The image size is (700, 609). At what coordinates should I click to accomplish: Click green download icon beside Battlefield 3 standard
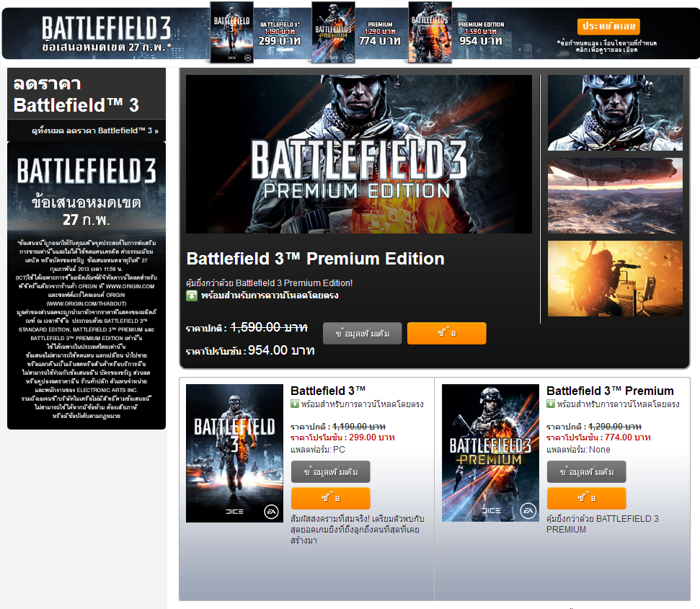tap(295, 404)
